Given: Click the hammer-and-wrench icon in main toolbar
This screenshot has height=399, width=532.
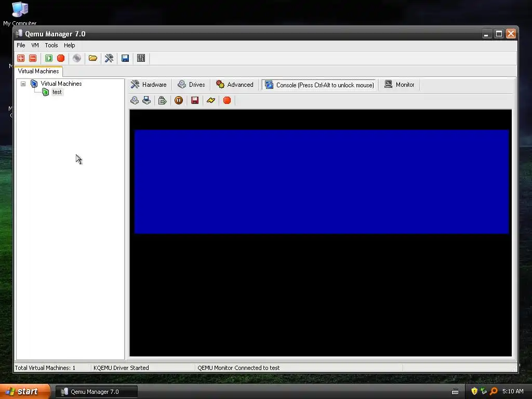Looking at the screenshot, I should coord(109,58).
